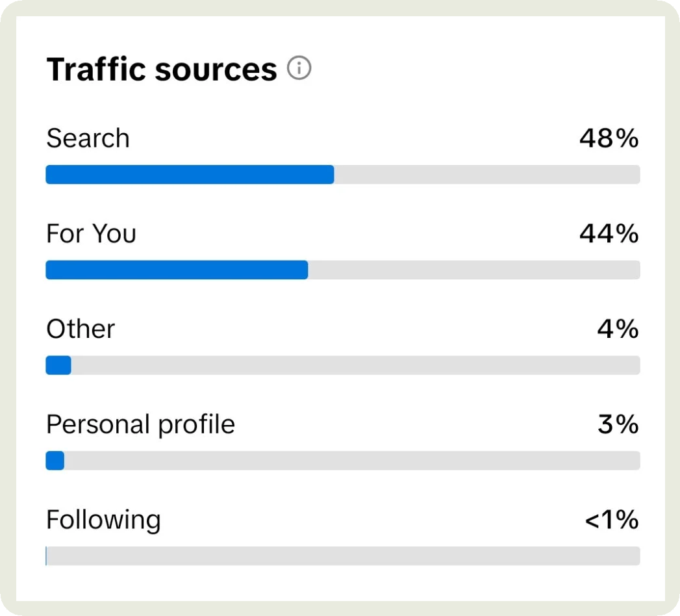Screen dimensions: 680x616
Task: Click the Other traffic source label
Action: tap(81, 329)
